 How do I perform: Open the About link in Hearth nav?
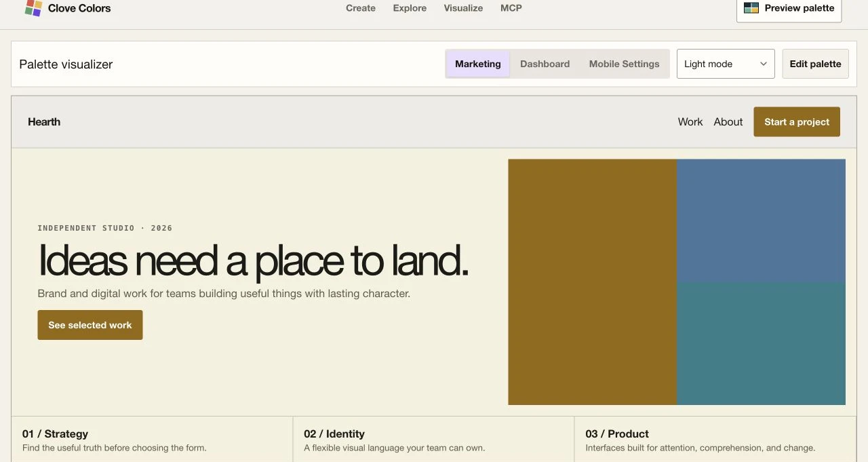tap(728, 122)
